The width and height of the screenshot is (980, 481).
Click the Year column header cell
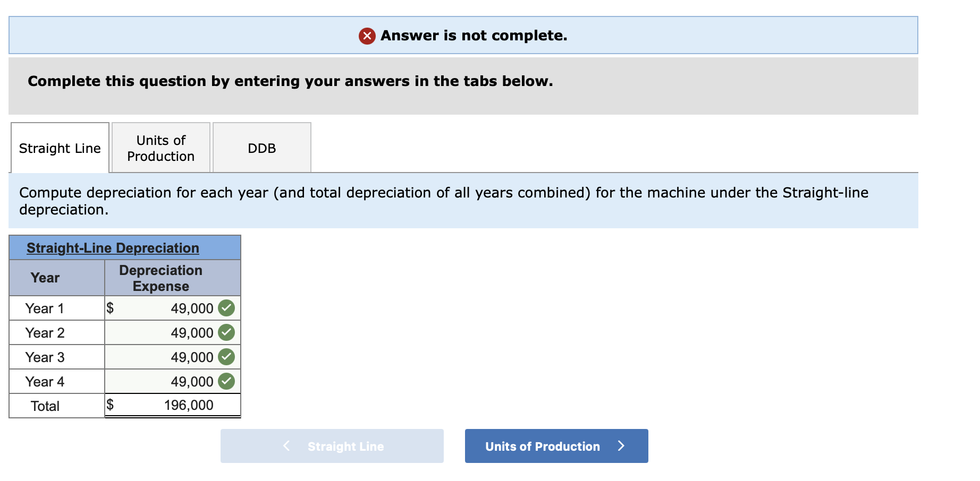(x=46, y=278)
